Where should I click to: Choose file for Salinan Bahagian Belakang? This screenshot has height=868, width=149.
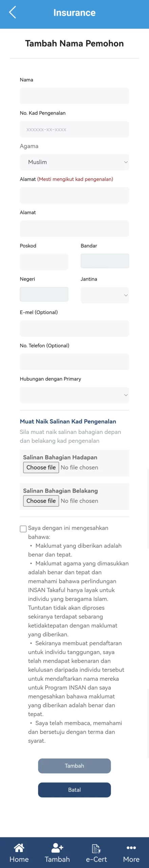tap(41, 501)
